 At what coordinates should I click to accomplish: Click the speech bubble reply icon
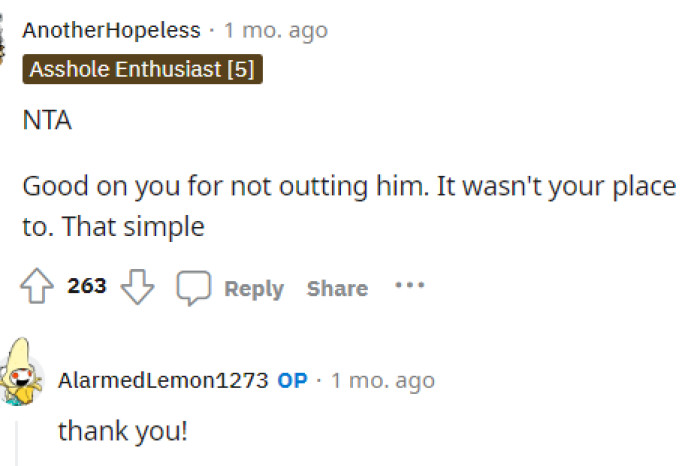pos(192,288)
